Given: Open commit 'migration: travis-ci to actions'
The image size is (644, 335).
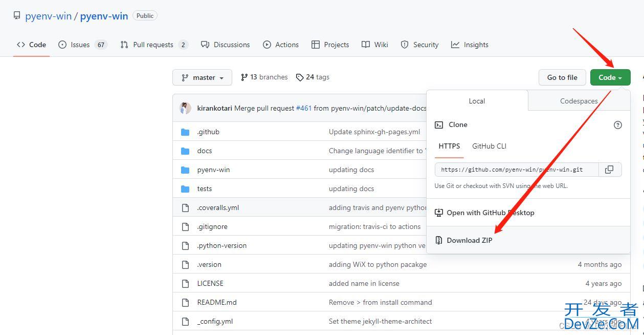Looking at the screenshot, I should [375, 226].
